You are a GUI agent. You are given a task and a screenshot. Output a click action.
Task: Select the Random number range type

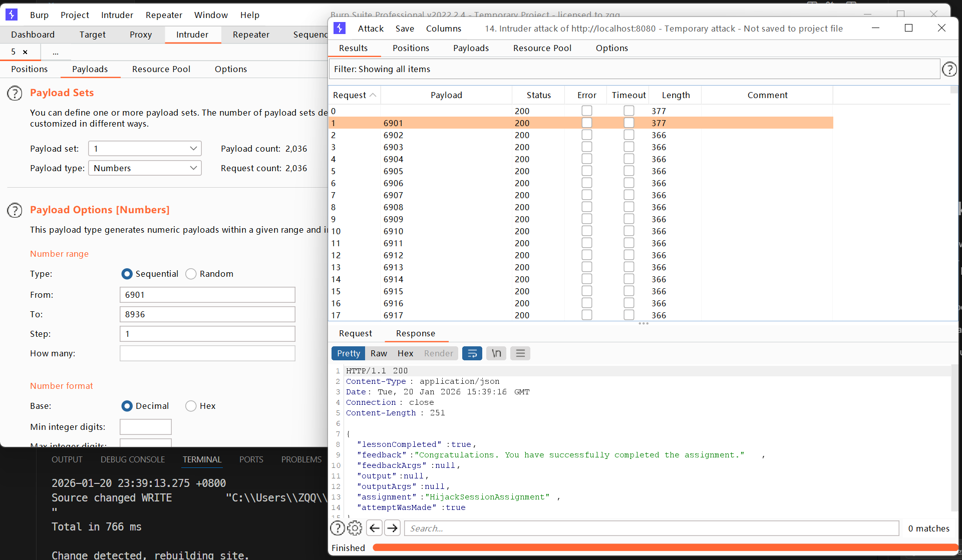(x=191, y=274)
